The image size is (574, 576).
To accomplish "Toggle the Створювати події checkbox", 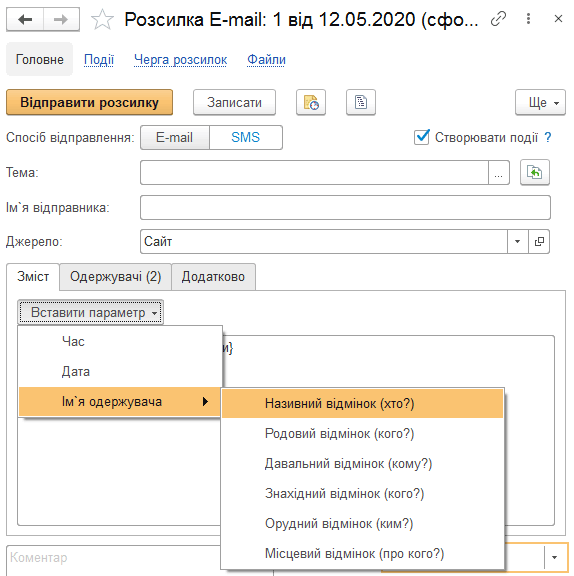I will point(422,137).
